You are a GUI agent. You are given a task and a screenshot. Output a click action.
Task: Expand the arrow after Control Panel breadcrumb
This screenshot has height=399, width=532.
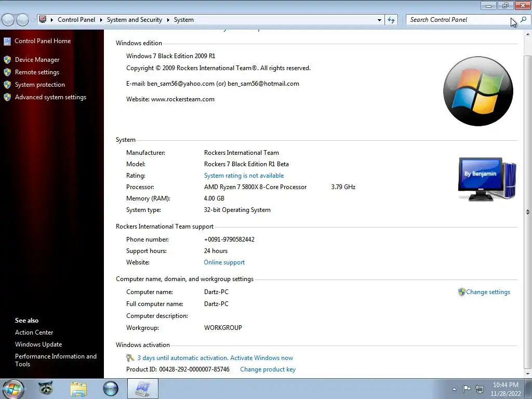pyautogui.click(x=101, y=20)
